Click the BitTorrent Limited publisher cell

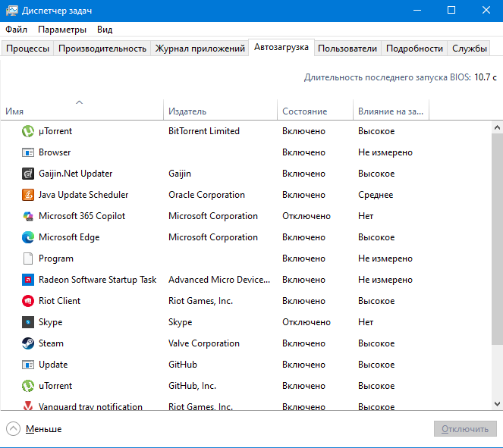(204, 131)
